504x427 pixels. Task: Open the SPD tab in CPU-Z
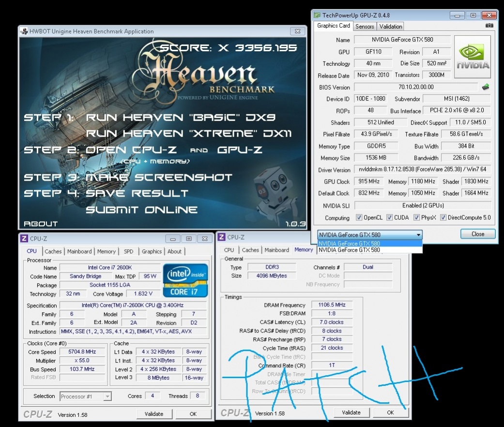[x=128, y=251]
